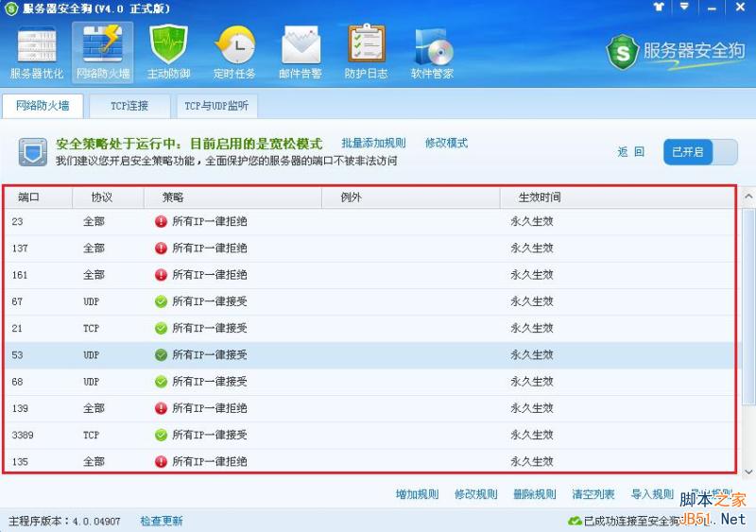Open the 软件管家 software manager

point(432,52)
